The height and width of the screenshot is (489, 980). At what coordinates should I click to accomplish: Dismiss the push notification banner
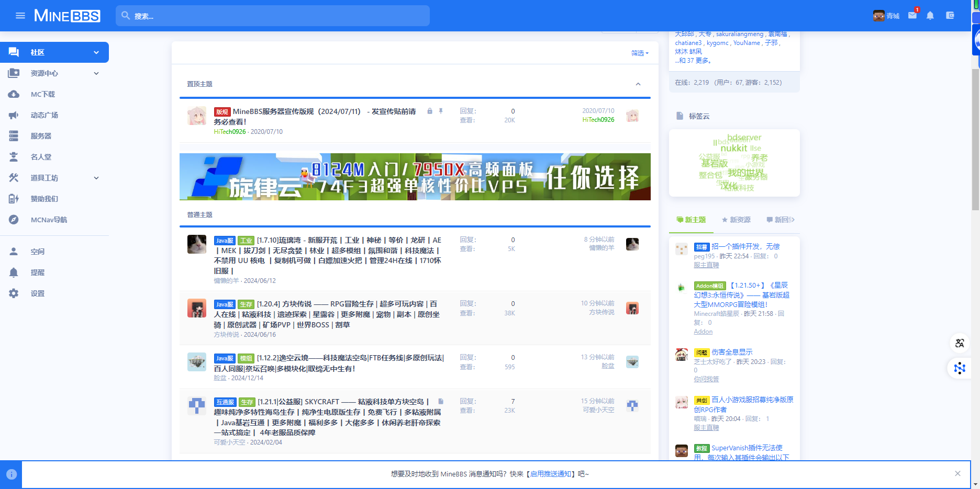[957, 474]
